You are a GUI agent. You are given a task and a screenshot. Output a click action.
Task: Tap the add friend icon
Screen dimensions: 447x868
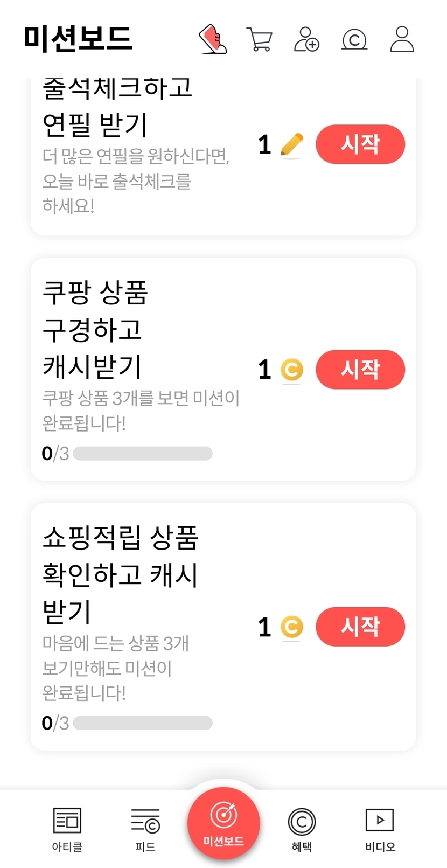click(306, 39)
